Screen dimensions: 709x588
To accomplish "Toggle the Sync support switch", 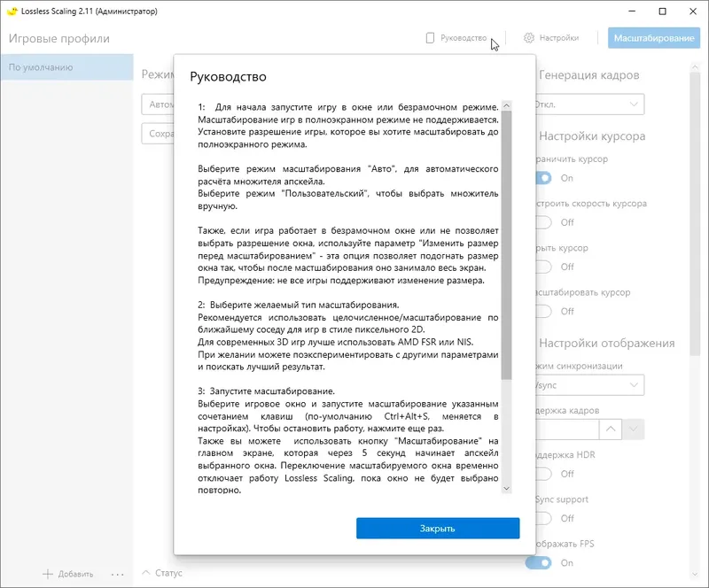I will click(544, 518).
